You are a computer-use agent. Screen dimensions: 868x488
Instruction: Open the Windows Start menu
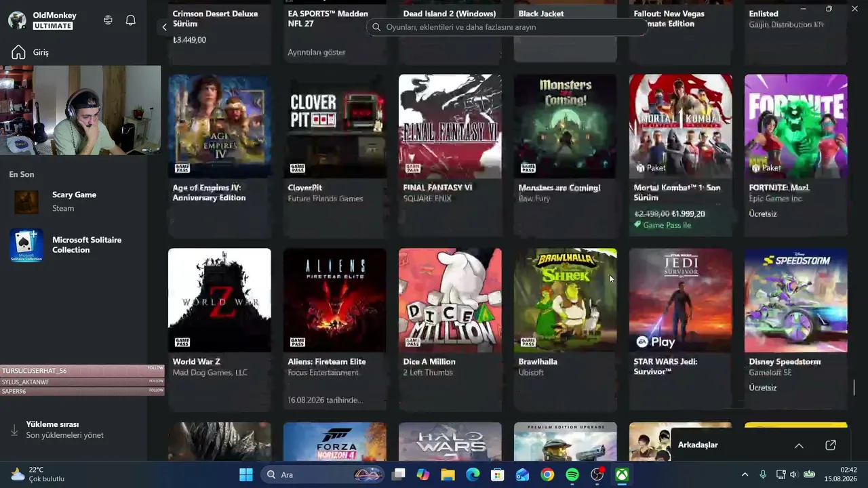pos(246,474)
